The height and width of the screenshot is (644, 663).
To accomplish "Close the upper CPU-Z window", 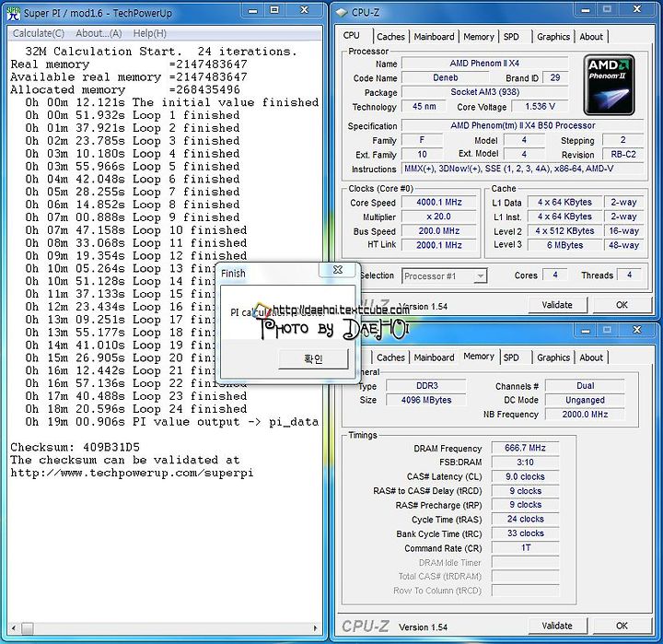I will coord(637,10).
